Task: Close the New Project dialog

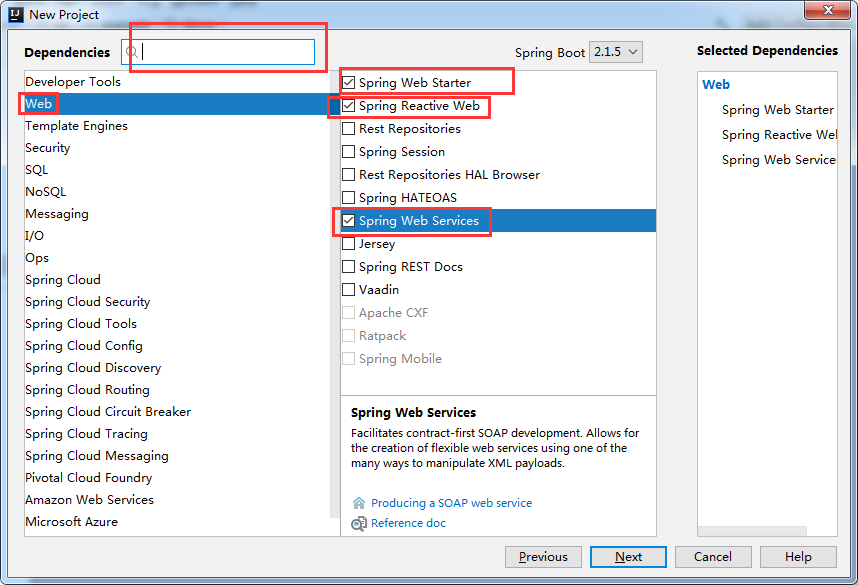Action: pyautogui.click(x=828, y=10)
